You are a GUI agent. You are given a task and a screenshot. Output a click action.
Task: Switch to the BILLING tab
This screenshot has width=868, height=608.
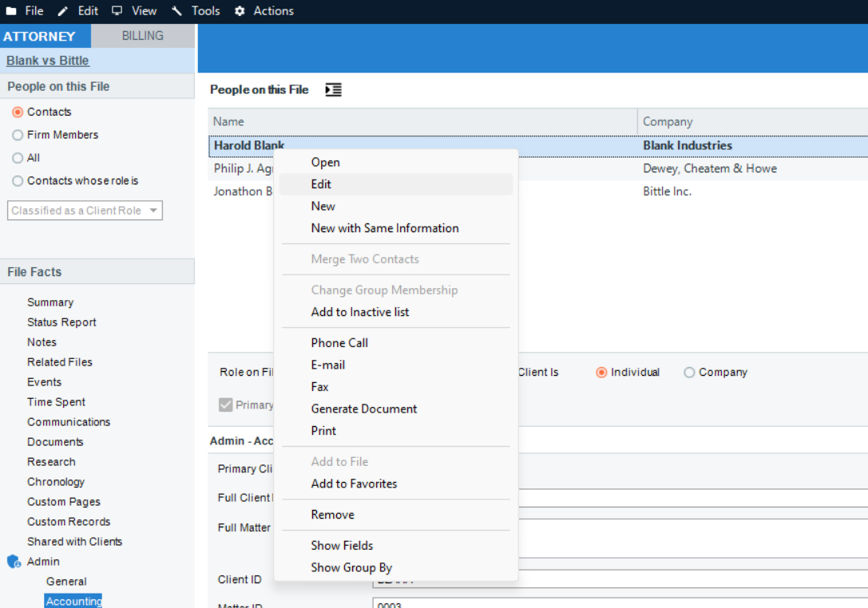pyautogui.click(x=142, y=35)
